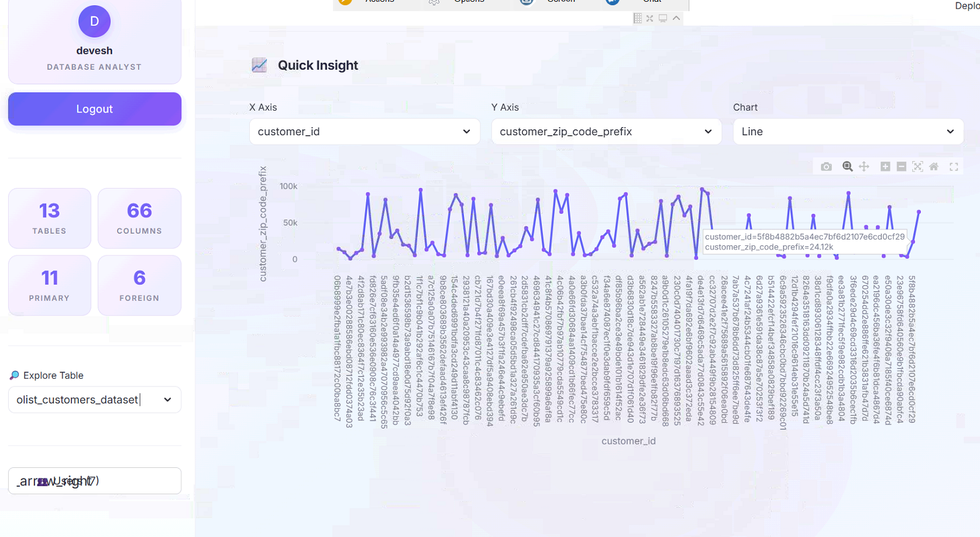Click the 'Y Axis' label
980x537 pixels.
pos(505,107)
